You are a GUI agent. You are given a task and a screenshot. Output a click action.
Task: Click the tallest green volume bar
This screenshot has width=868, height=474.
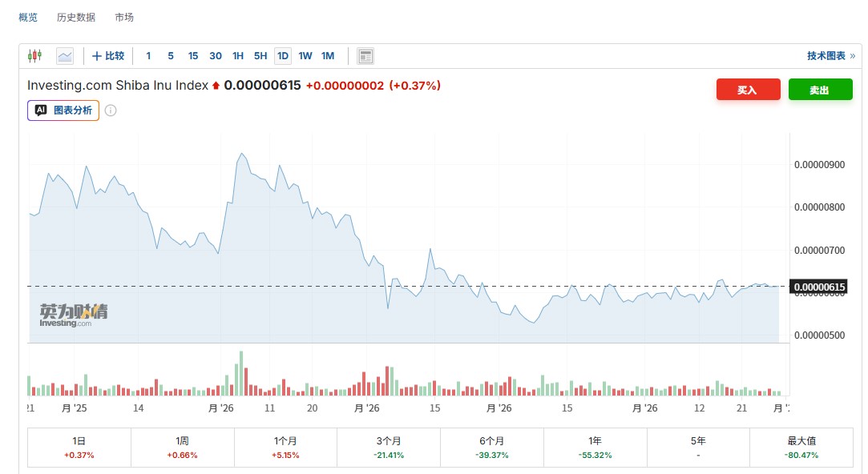pyautogui.click(x=240, y=373)
